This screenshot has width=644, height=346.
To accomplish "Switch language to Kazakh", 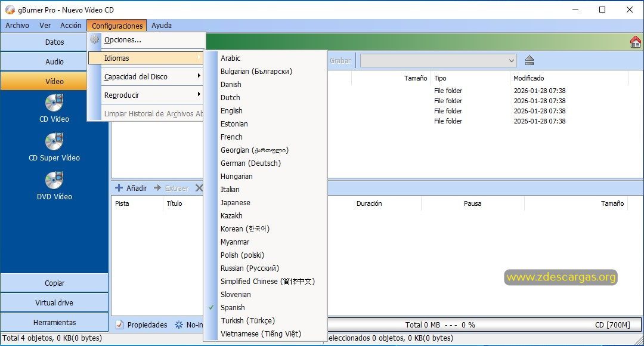I will [x=265, y=216].
